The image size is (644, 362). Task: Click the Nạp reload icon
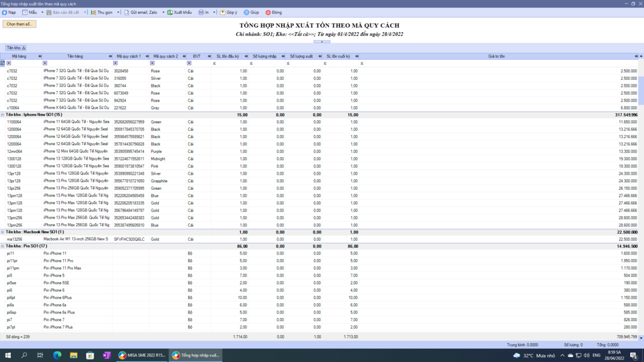pyautogui.click(x=4, y=13)
